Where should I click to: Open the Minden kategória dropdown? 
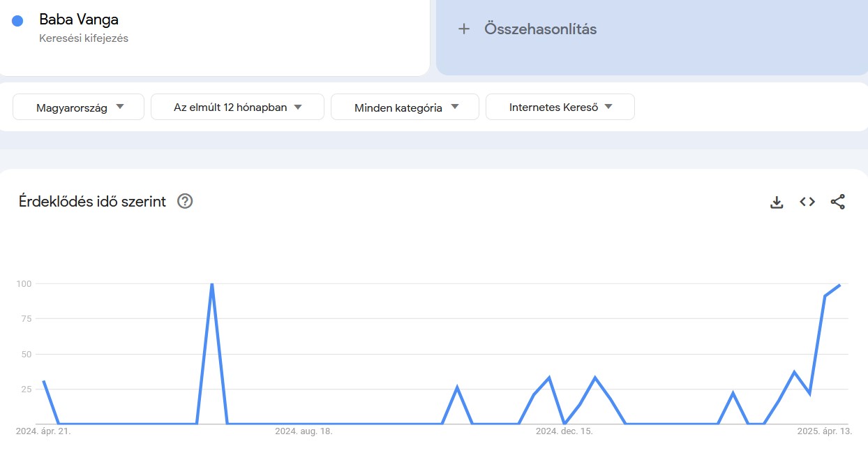click(405, 107)
